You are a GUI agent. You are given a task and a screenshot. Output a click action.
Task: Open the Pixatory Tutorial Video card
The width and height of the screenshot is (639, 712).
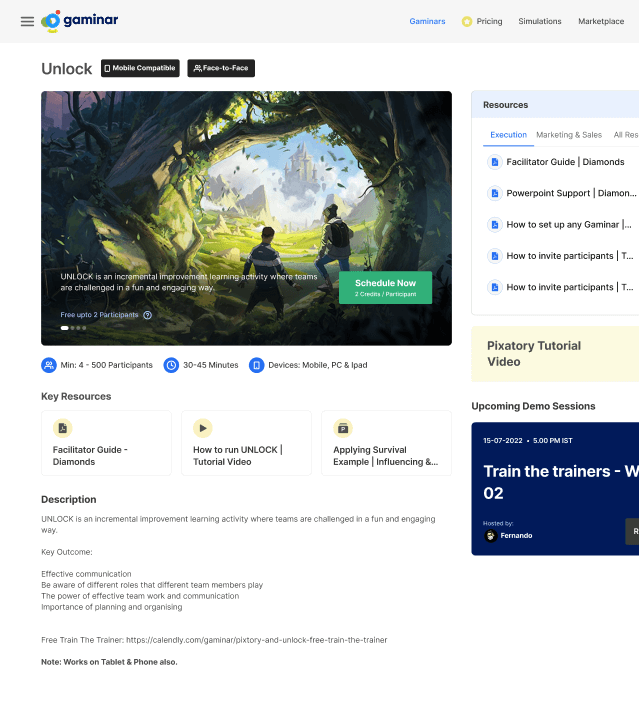pos(555,354)
